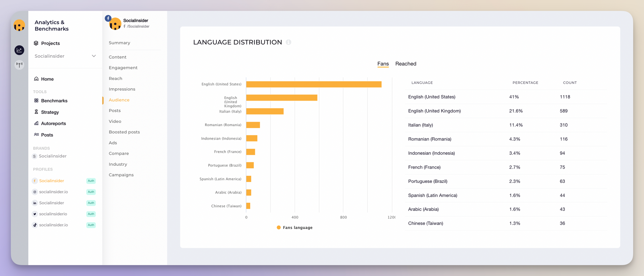
Task: Open the Summary section
Action: point(119,43)
